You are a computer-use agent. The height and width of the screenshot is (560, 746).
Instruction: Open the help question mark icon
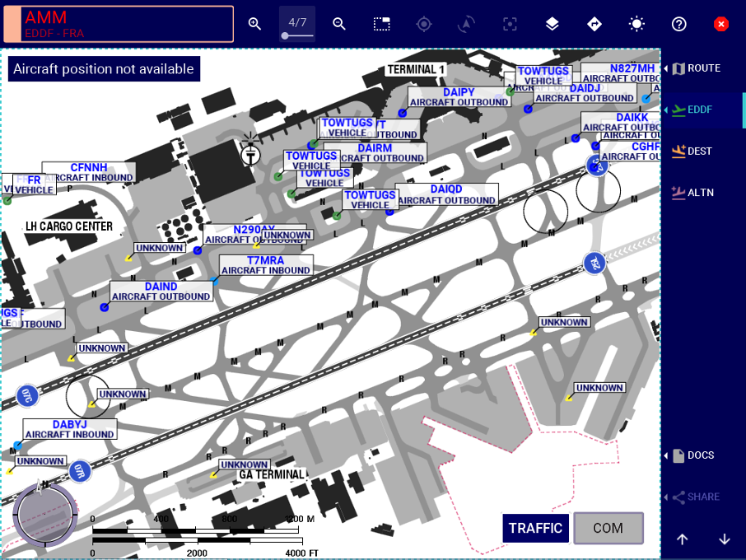click(x=679, y=24)
